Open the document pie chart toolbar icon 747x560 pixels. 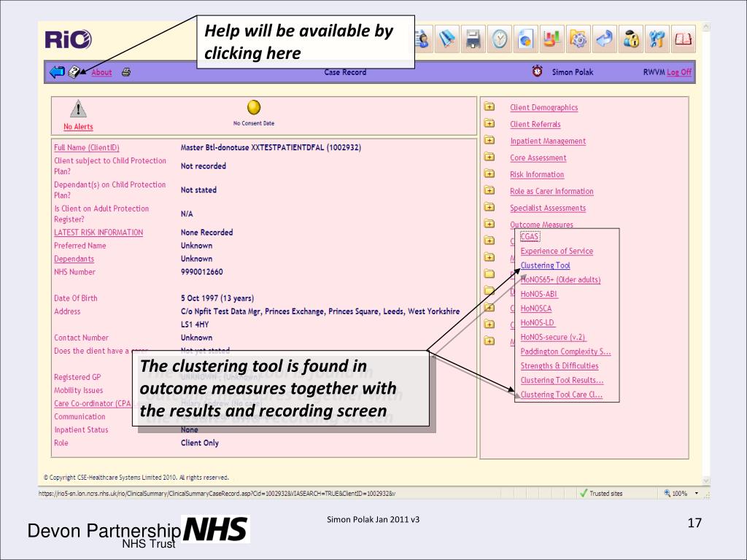(x=525, y=39)
